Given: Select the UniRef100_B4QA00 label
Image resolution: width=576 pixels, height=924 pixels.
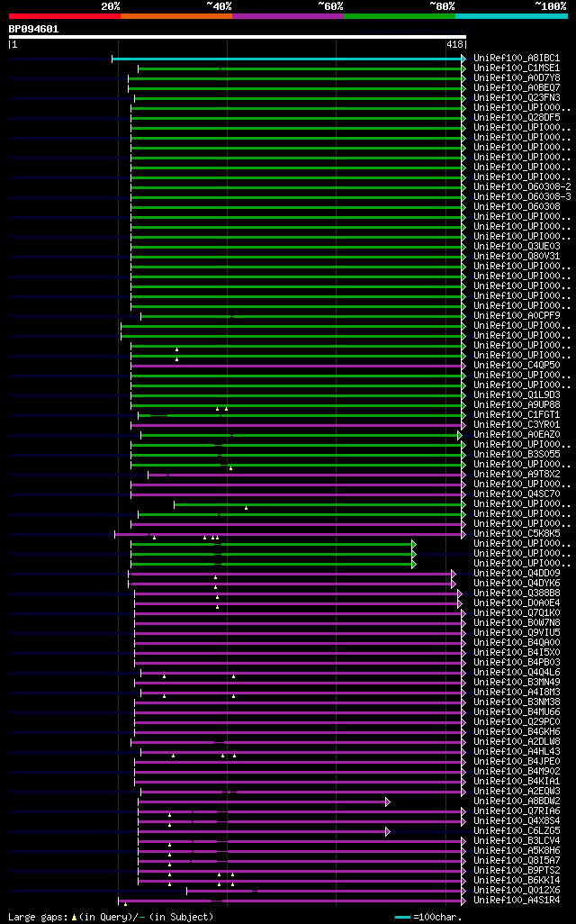Looking at the screenshot, I should [517, 642].
